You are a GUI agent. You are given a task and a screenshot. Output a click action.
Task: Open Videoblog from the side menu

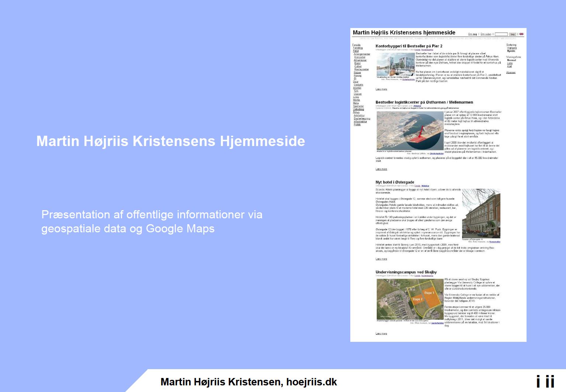coord(358,109)
